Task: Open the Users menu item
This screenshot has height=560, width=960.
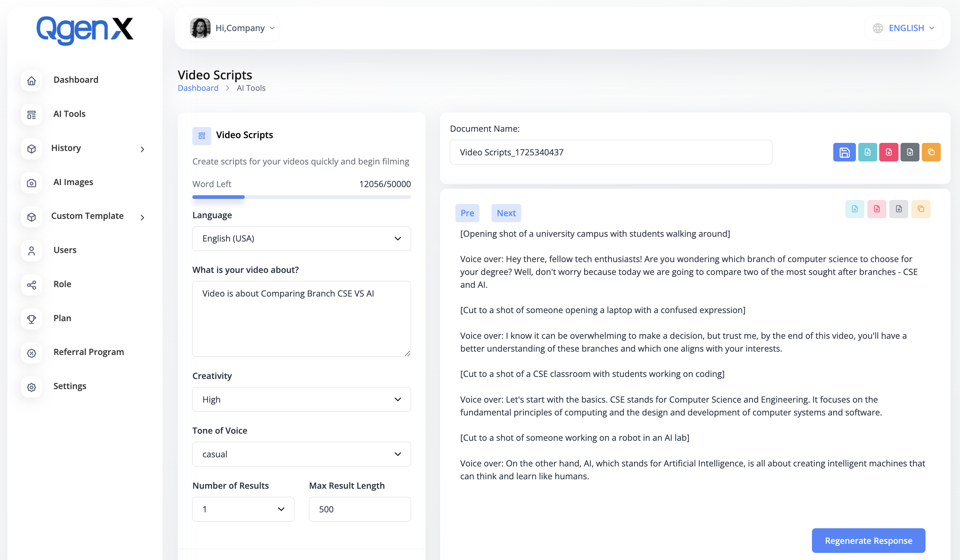Action: (65, 250)
